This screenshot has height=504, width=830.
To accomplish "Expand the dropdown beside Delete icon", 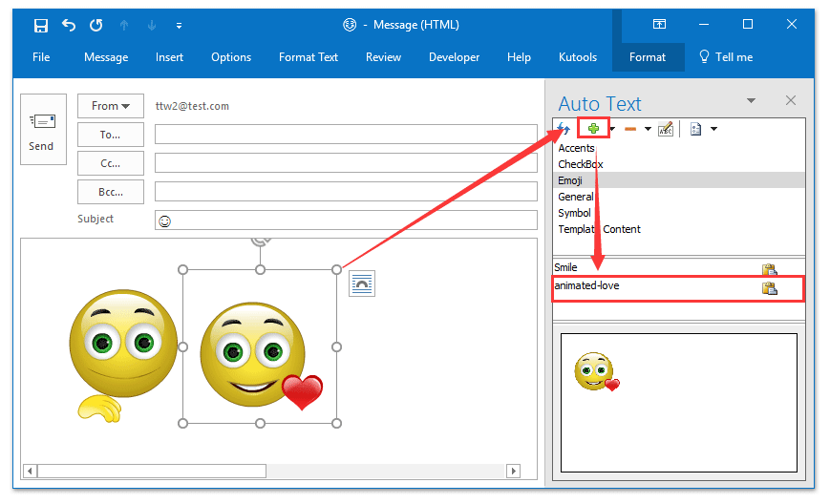I will [x=648, y=129].
